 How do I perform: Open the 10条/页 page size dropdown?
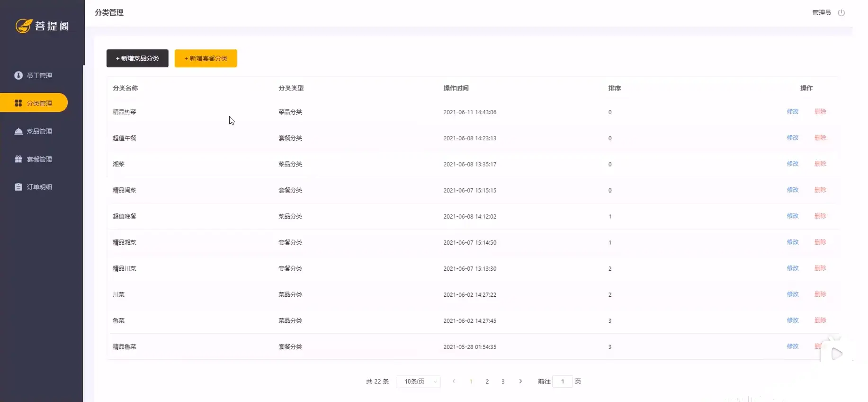[419, 381]
